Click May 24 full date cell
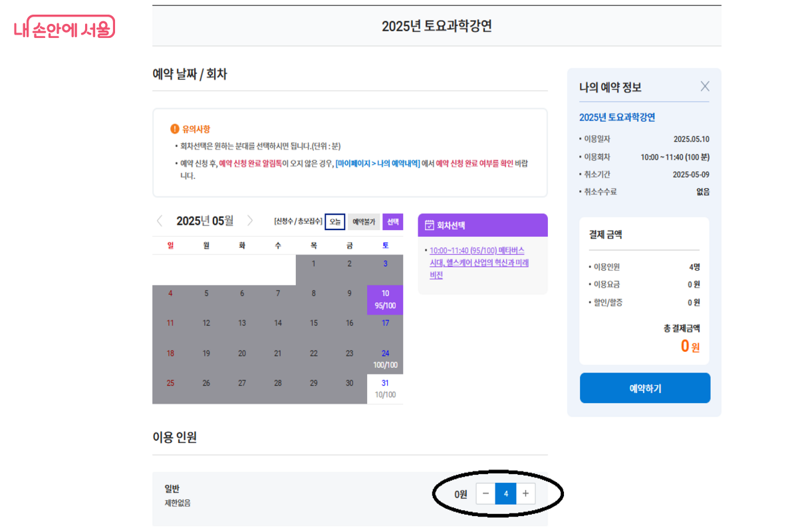Image resolution: width=798 pixels, height=532 pixels. coord(385,358)
